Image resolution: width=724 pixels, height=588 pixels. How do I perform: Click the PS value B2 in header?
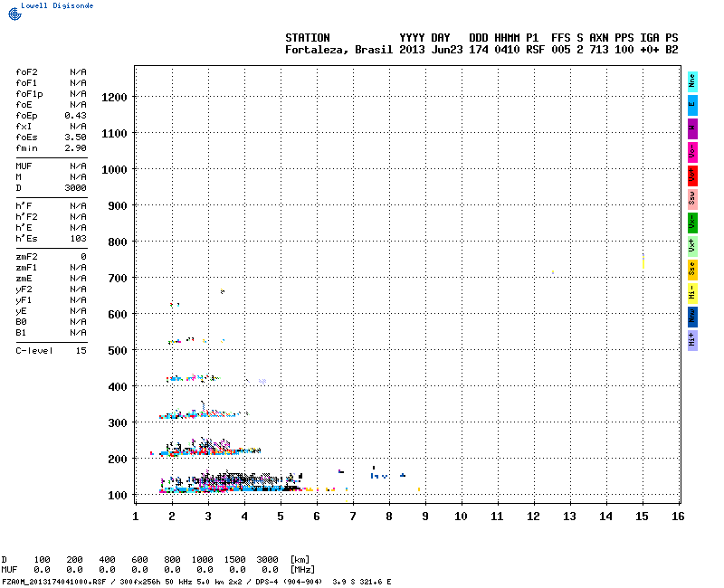click(x=672, y=50)
